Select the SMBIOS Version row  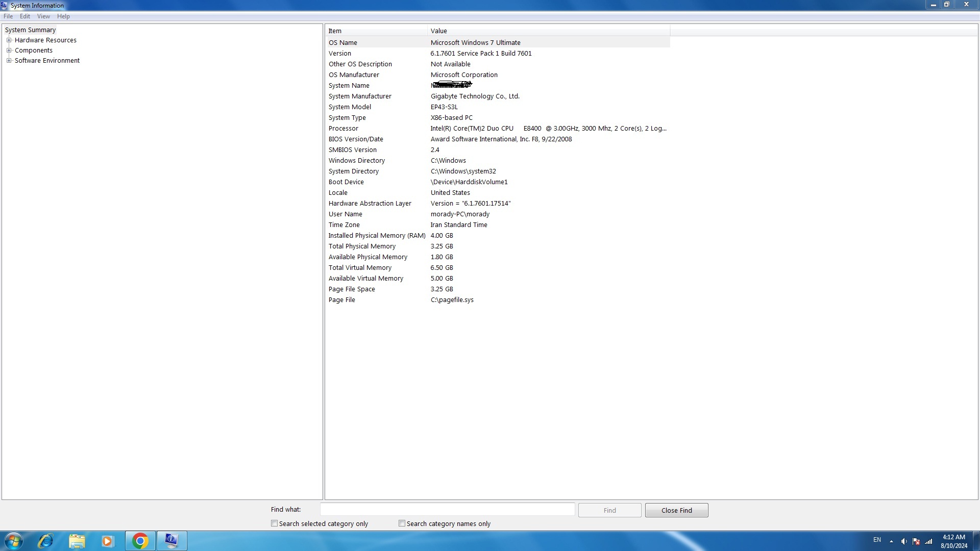tap(498, 150)
